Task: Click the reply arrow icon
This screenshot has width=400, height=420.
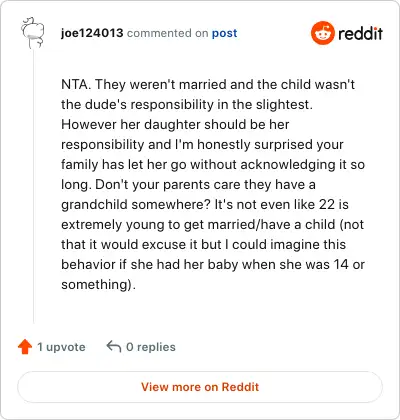Action: (x=114, y=347)
